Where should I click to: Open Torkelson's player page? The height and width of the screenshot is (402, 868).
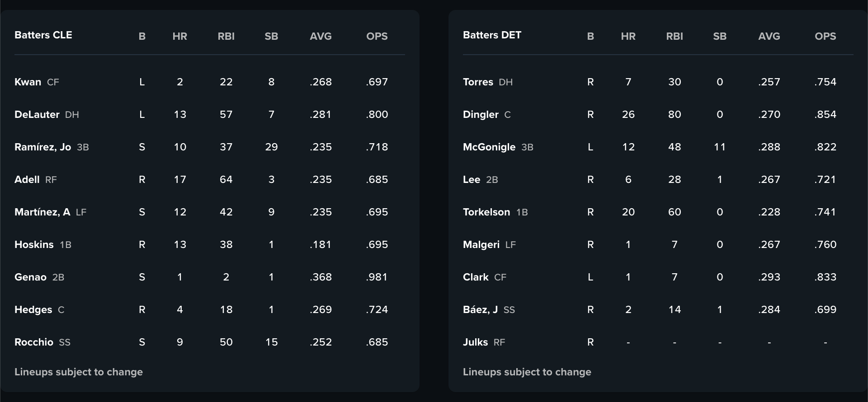[486, 212]
